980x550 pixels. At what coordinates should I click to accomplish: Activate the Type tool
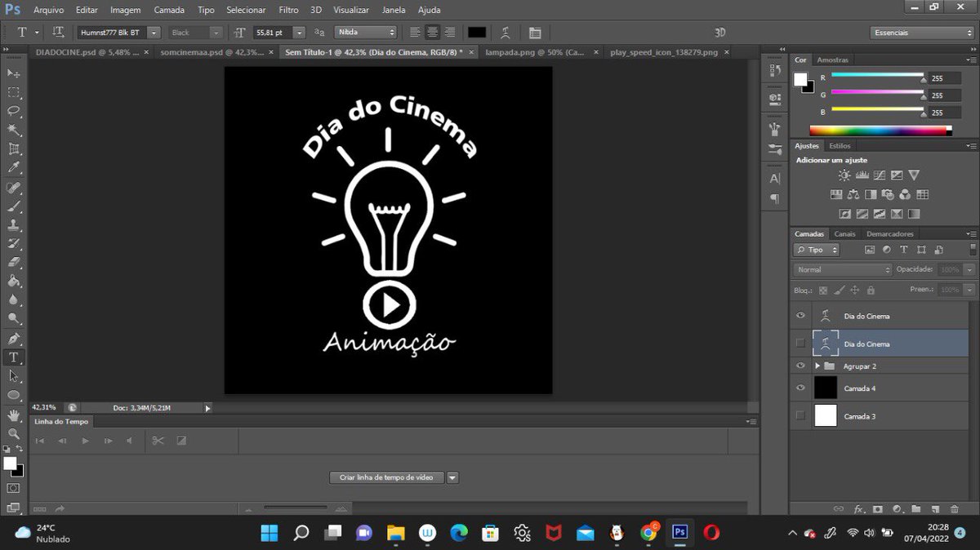click(x=13, y=357)
